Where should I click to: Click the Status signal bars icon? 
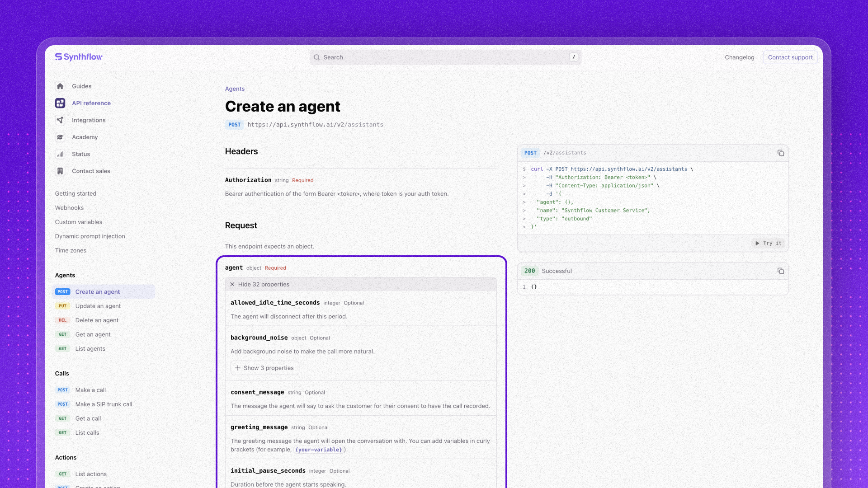(x=60, y=154)
